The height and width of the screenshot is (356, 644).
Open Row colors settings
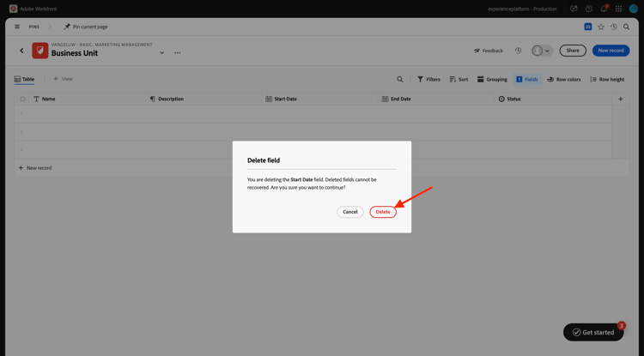pos(564,79)
